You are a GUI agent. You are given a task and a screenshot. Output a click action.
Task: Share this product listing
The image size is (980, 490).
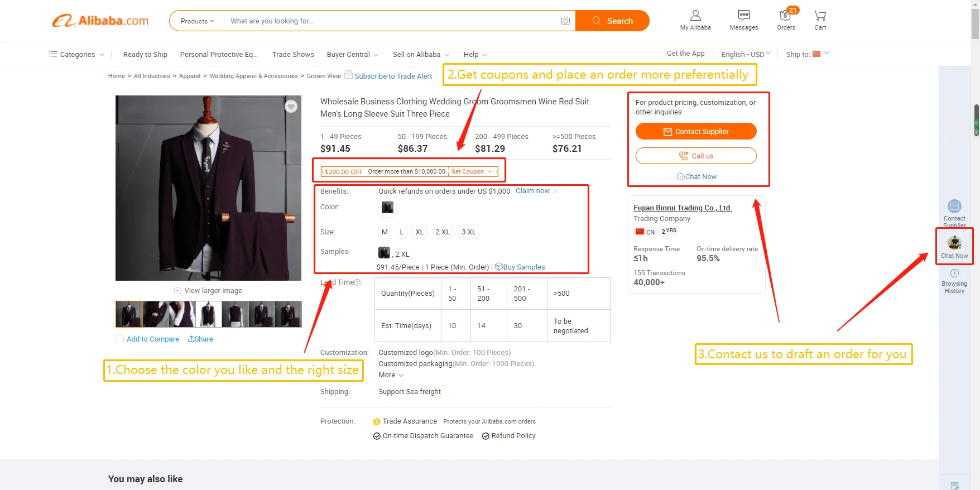200,339
